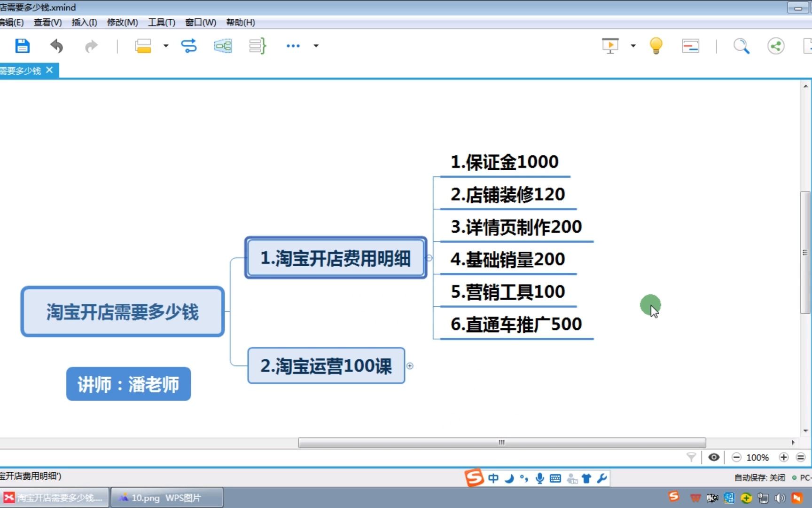Viewport: 812px width, 508px height.
Task: Switch to 10.png WPS图片 taskbar window
Action: [x=167, y=498]
